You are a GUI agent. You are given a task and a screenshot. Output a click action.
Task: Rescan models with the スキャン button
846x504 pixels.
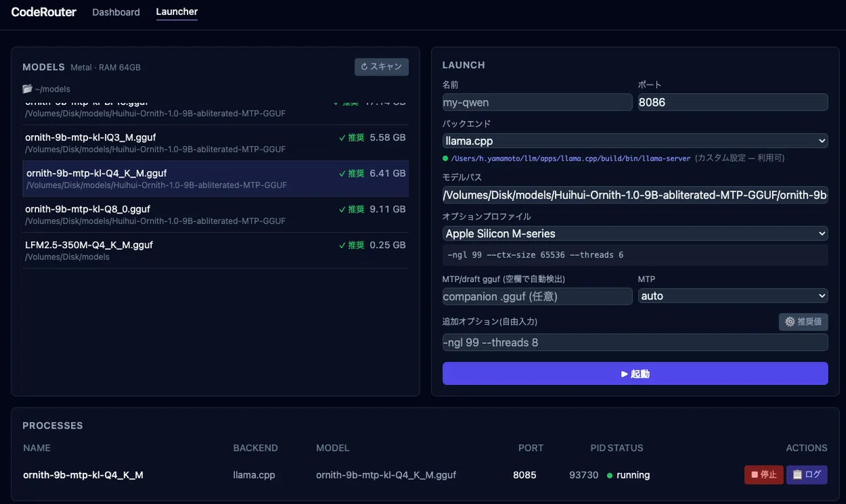tap(381, 67)
